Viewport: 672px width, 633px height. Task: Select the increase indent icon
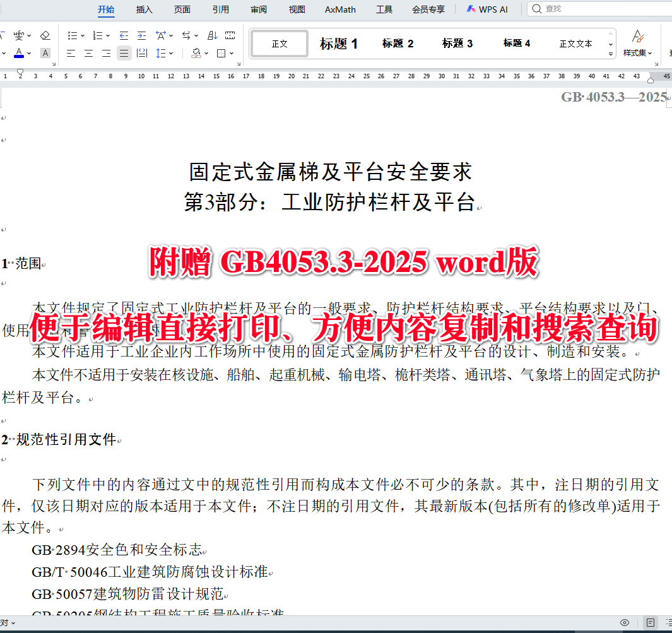(x=141, y=35)
